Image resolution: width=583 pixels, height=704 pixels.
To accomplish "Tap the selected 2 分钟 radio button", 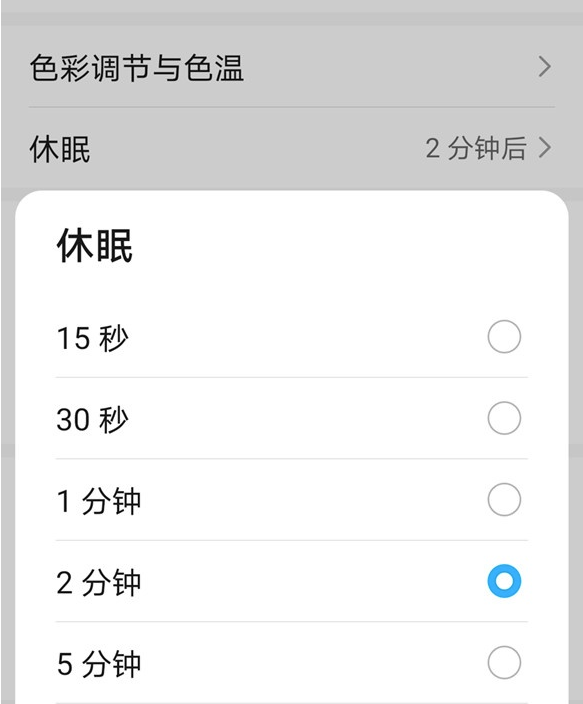I will [x=504, y=581].
